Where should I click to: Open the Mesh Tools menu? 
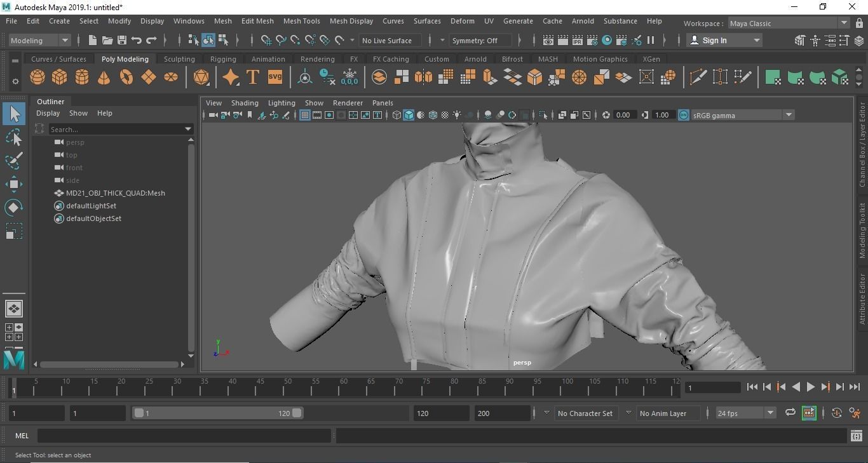point(301,21)
